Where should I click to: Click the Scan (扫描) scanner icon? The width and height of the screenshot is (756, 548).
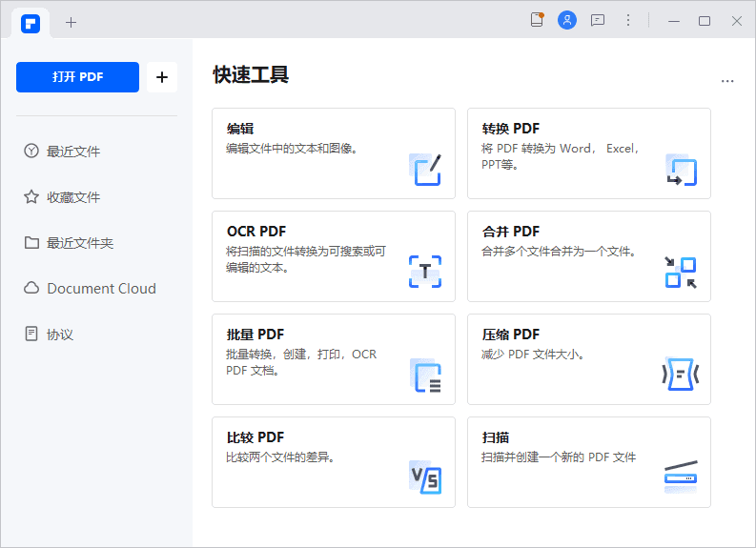(x=681, y=477)
